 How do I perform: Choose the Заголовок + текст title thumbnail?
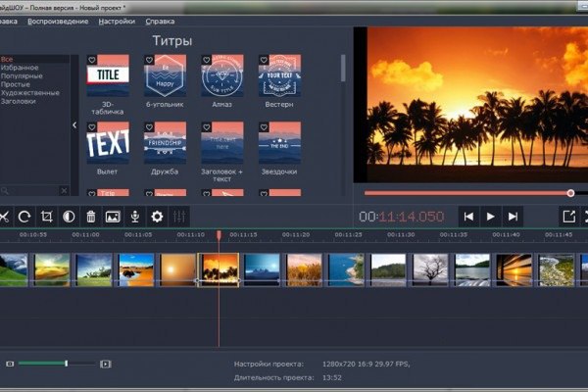tap(222, 142)
